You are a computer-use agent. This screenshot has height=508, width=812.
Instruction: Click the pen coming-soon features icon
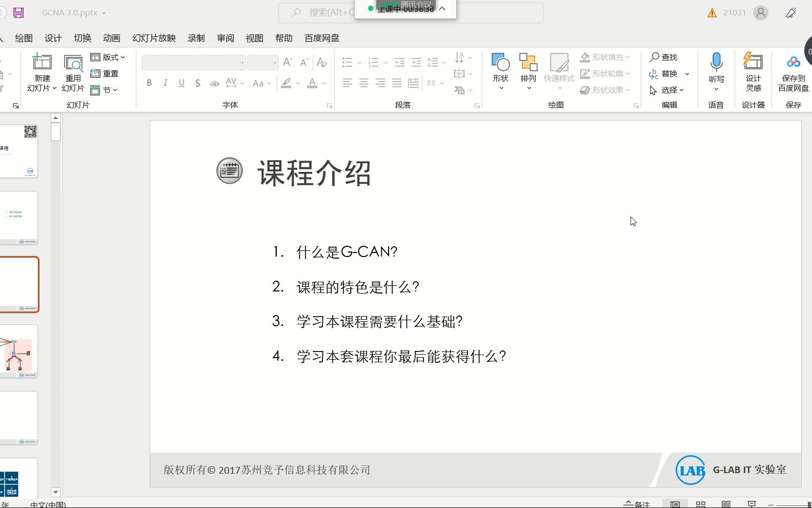(791, 13)
